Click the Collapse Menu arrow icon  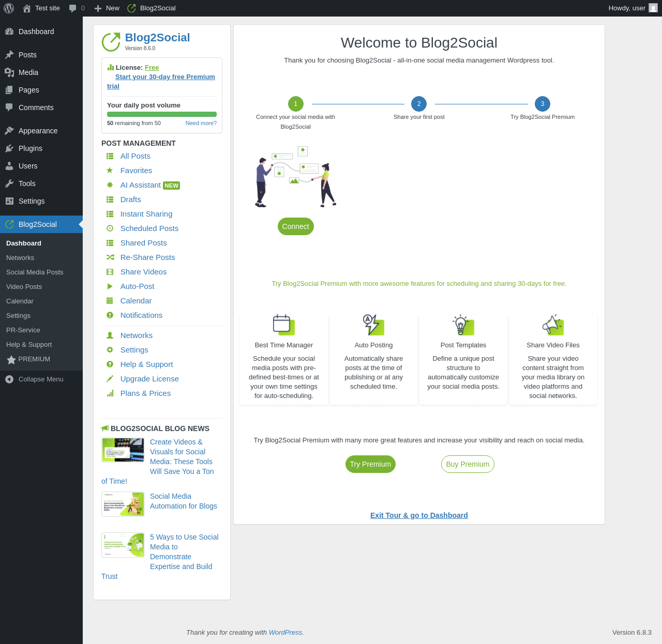[x=9, y=379]
